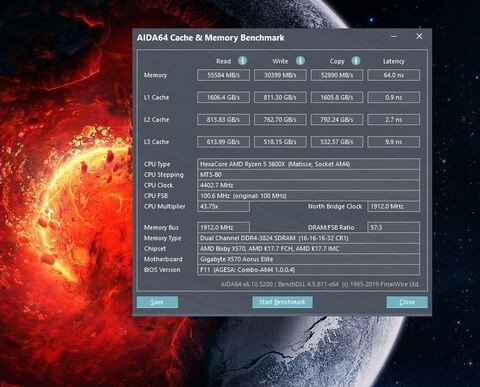This screenshot has width=480, height=387.
Task: Click the DRAM:FSB Ratio value 57:3
Action: click(x=393, y=227)
